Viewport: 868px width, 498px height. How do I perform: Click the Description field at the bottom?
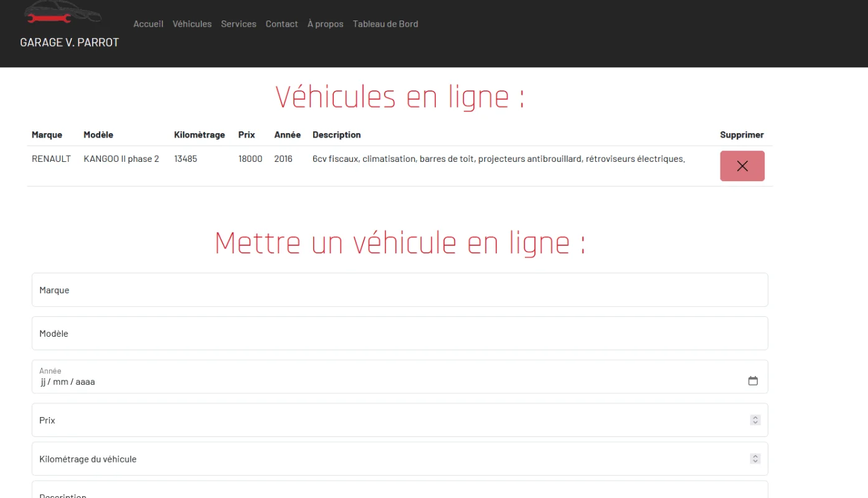(399, 492)
